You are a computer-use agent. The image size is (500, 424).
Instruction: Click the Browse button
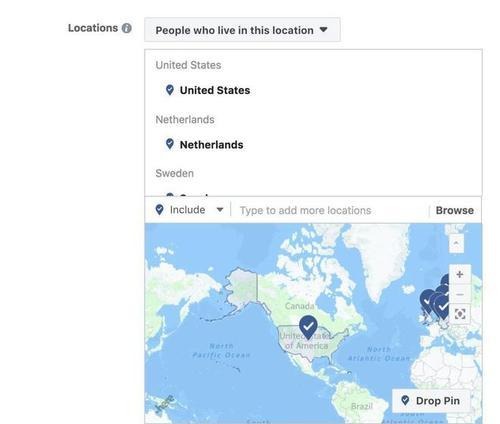click(x=455, y=210)
